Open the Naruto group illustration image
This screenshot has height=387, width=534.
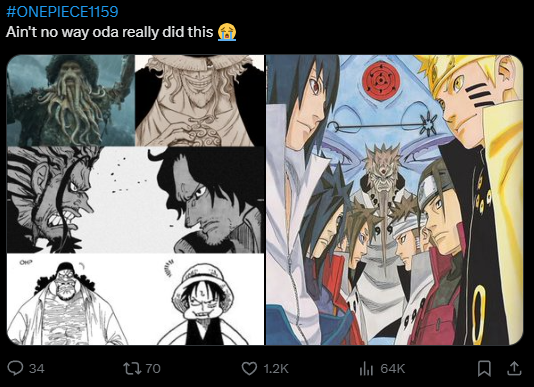(x=394, y=200)
